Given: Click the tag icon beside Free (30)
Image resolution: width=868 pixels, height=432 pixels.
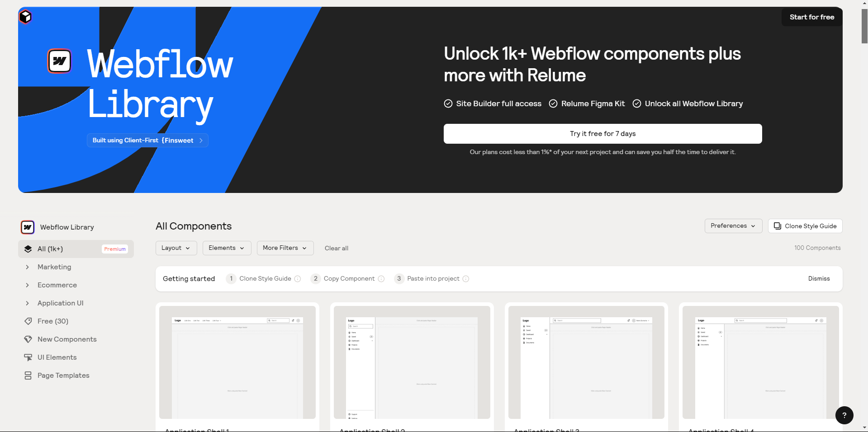Looking at the screenshot, I should point(28,321).
